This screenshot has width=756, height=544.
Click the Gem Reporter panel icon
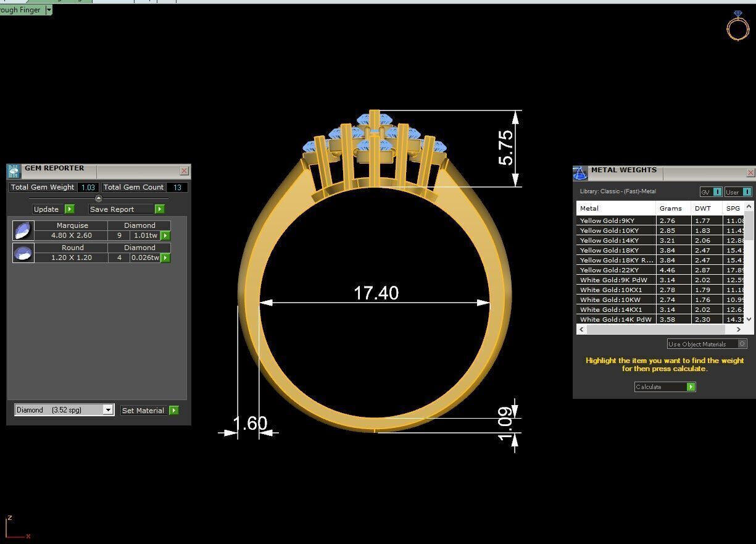point(14,171)
